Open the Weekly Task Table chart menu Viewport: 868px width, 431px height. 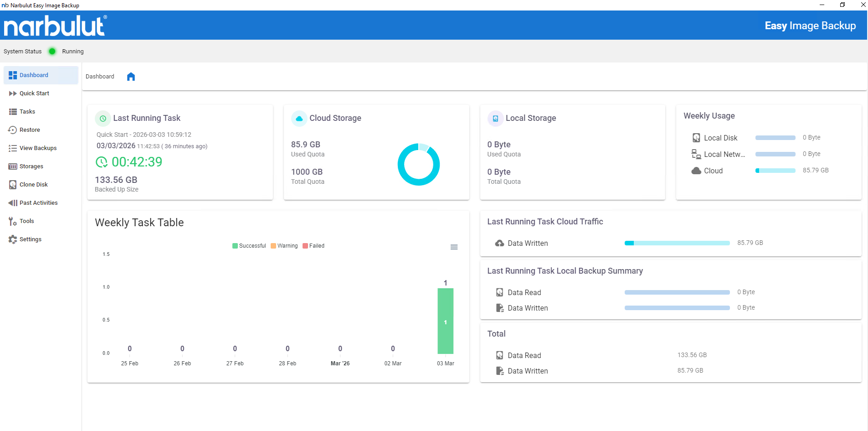454,247
